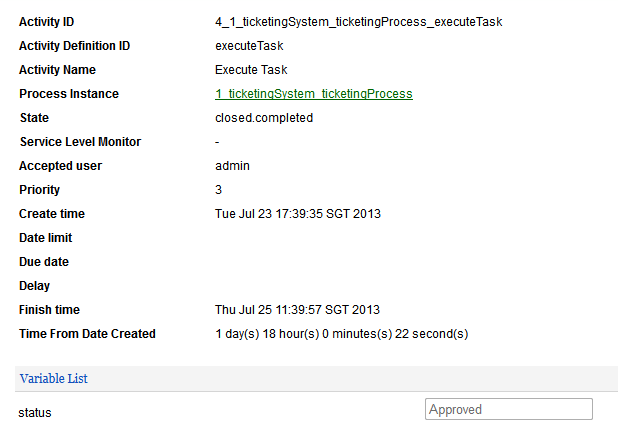
Task: Click the Finish time date value
Action: point(297,310)
